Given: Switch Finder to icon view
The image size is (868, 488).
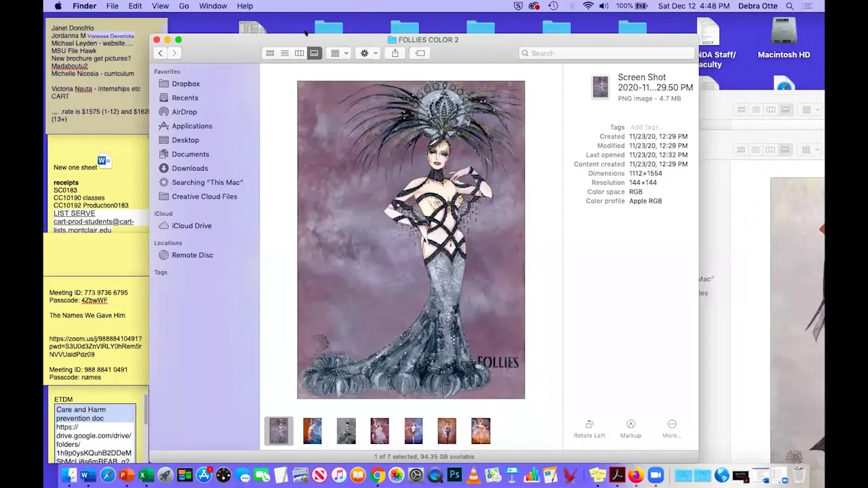Looking at the screenshot, I should (270, 53).
